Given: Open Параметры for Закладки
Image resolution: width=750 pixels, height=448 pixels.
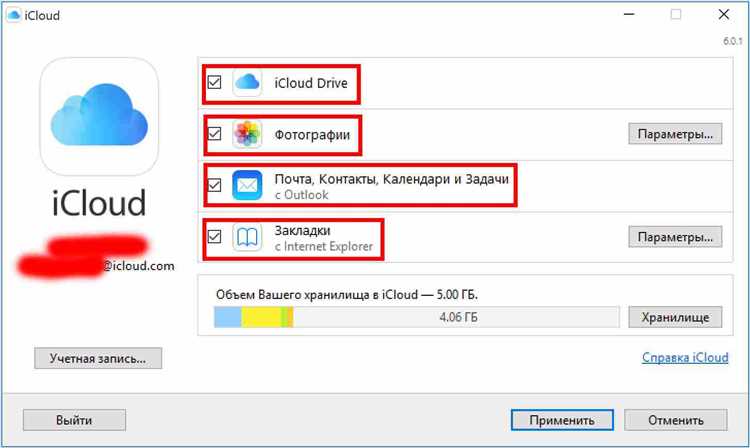Looking at the screenshot, I should pyautogui.click(x=675, y=237).
